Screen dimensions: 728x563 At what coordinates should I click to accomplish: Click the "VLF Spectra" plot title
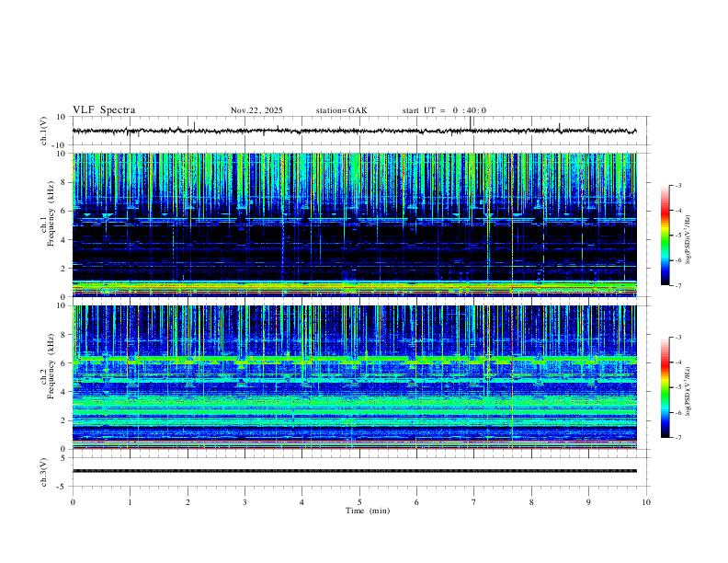coord(104,110)
